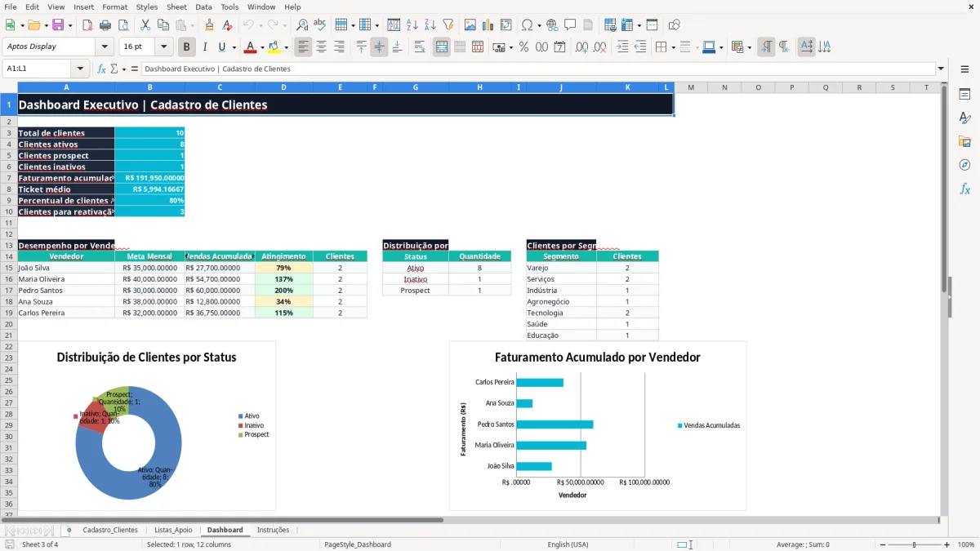Viewport: 980px width, 551px height.
Task: Activate Clone Formatting paintbrush
Action: [209, 25]
